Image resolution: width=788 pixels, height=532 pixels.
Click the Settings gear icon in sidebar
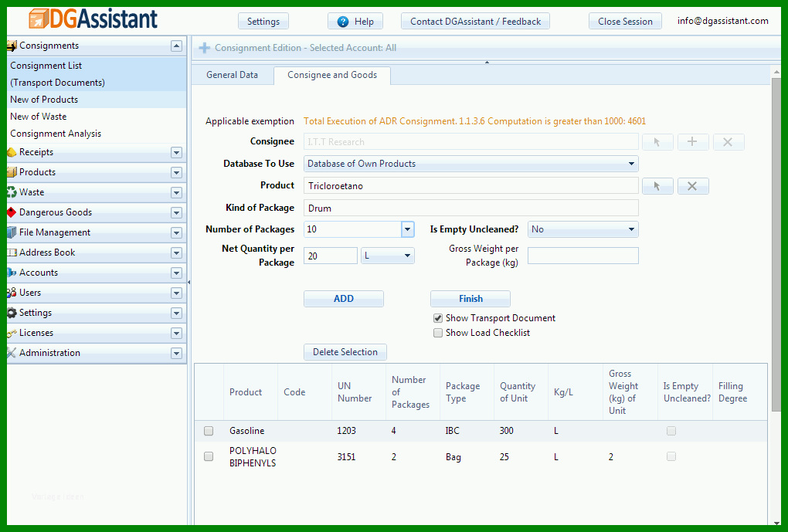(x=12, y=313)
